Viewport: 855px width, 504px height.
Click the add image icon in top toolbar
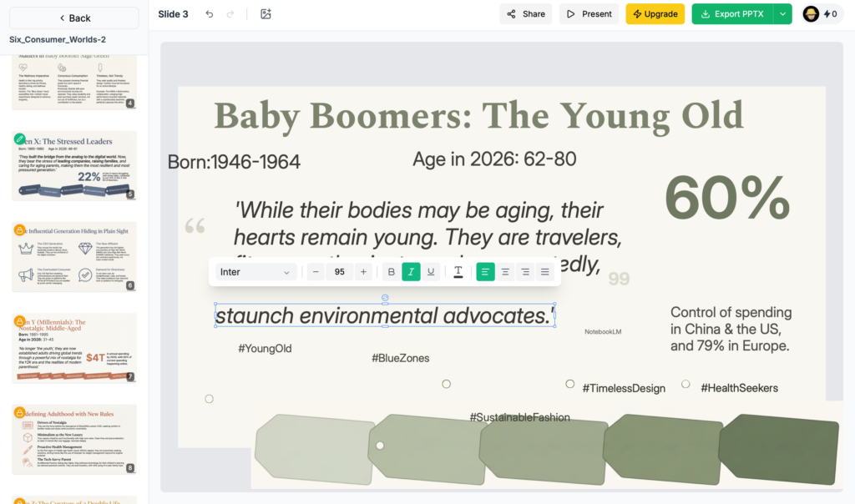[266, 14]
